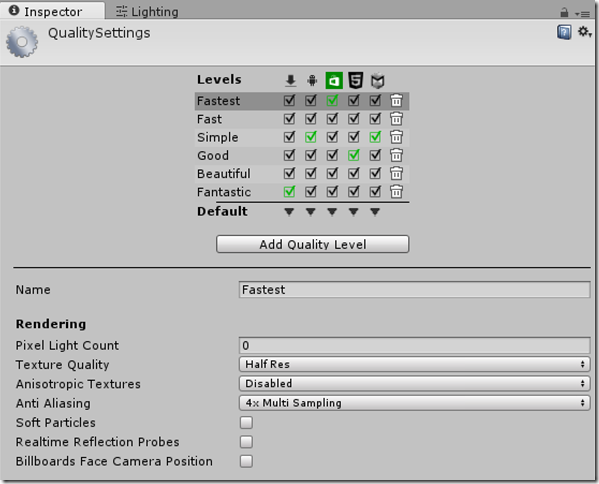Open the Default arrow under Android column
Viewport: 599px width, 484px height.
coord(311,212)
